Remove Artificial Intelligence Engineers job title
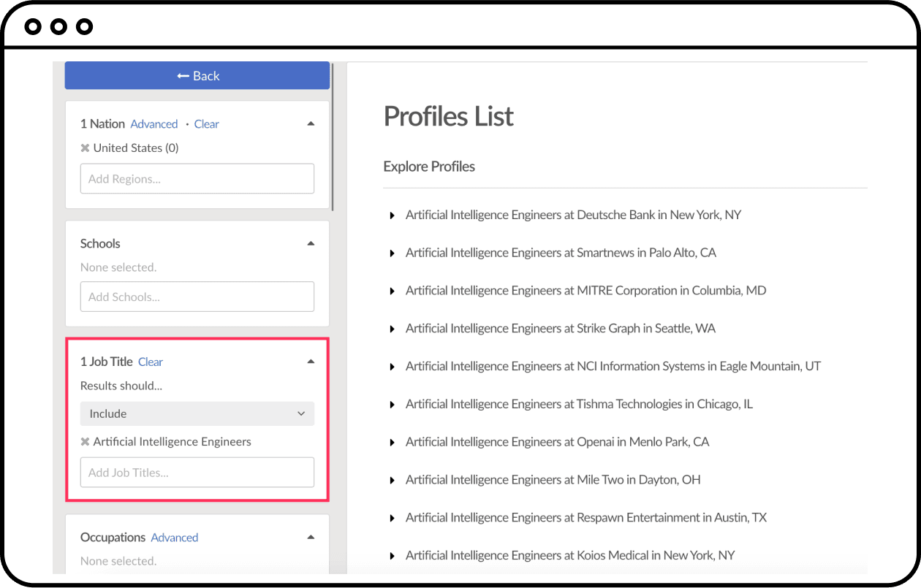921x588 pixels. tap(85, 442)
